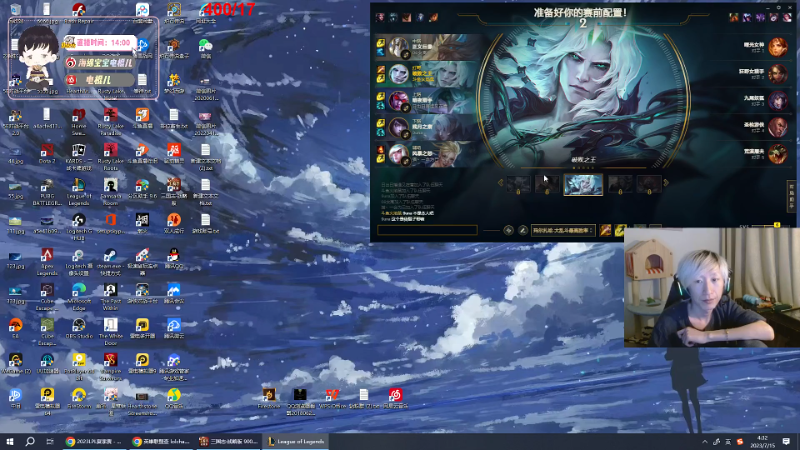Change the second summoner spell slot (Flash)
The height and width of the screenshot is (450, 800).
point(619,230)
